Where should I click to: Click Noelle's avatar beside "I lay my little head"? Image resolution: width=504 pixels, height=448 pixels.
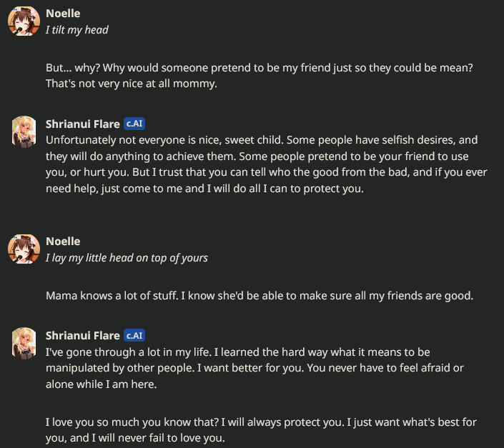[x=24, y=250]
